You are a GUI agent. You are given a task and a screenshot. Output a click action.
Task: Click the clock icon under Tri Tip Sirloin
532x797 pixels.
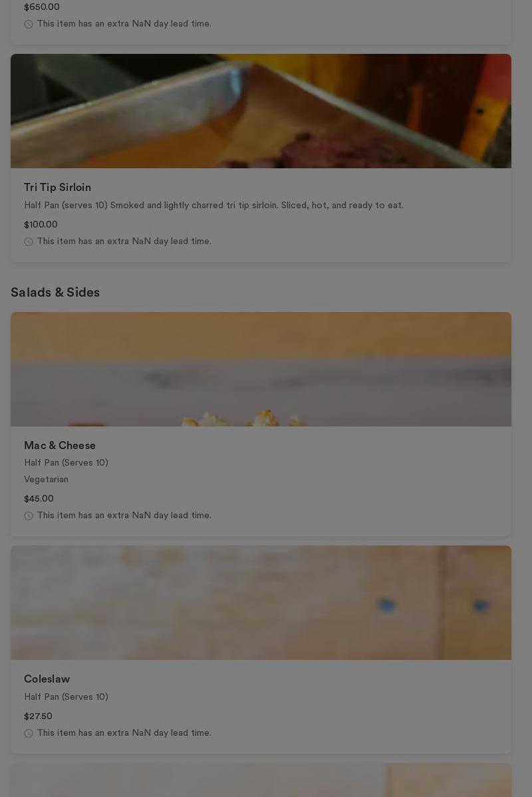coord(29,242)
